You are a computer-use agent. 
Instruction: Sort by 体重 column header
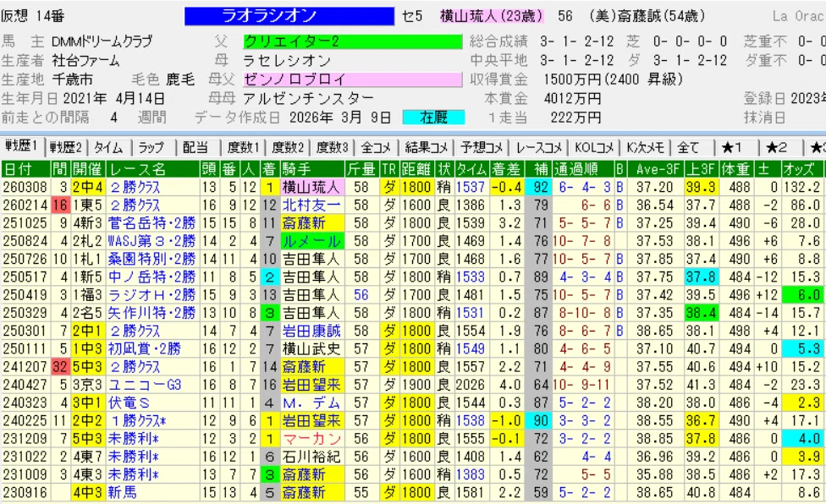(x=736, y=169)
